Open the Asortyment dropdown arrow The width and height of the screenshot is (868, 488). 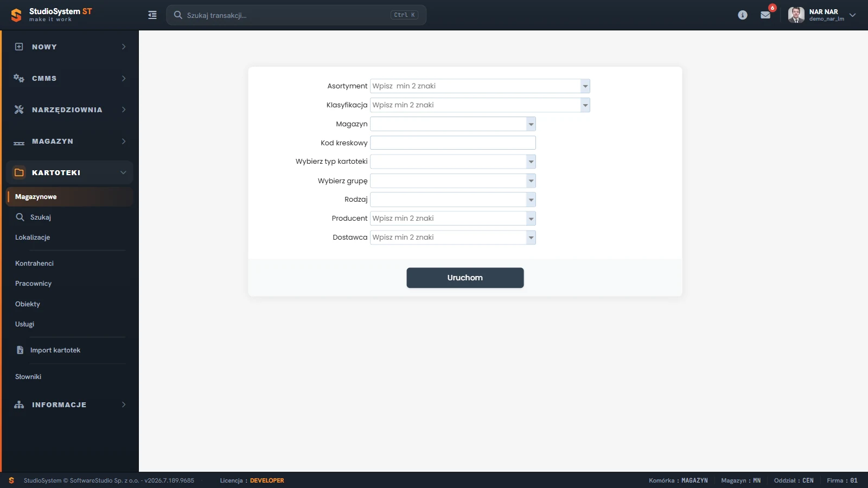coord(585,86)
